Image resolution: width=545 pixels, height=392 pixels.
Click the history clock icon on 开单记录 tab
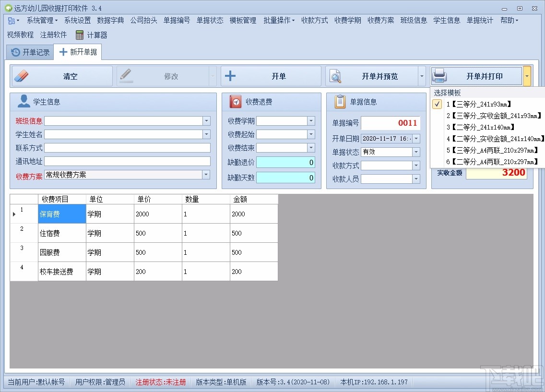(16, 52)
